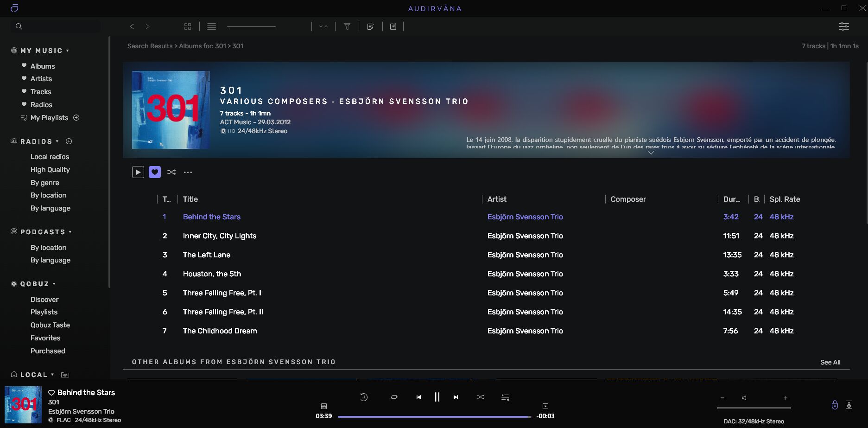Open Qobuz Favorites

pyautogui.click(x=45, y=338)
